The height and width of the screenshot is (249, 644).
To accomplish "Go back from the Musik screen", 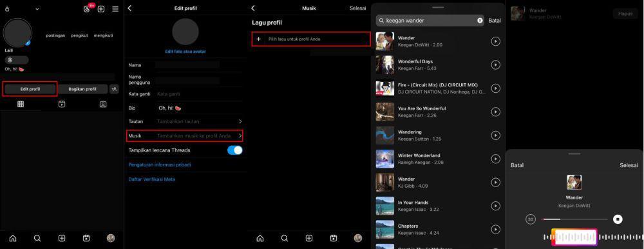I will coord(253,8).
